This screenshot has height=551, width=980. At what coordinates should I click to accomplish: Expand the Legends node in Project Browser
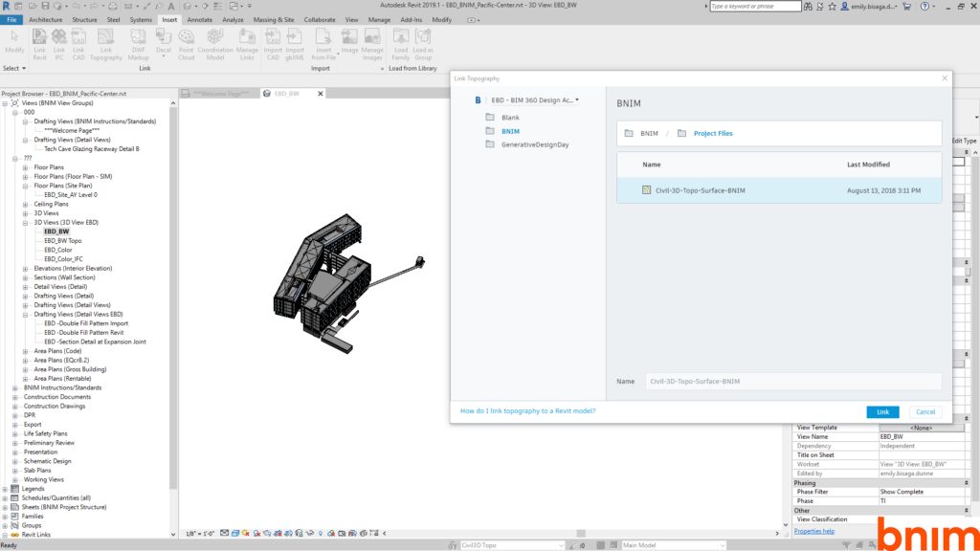point(6,489)
